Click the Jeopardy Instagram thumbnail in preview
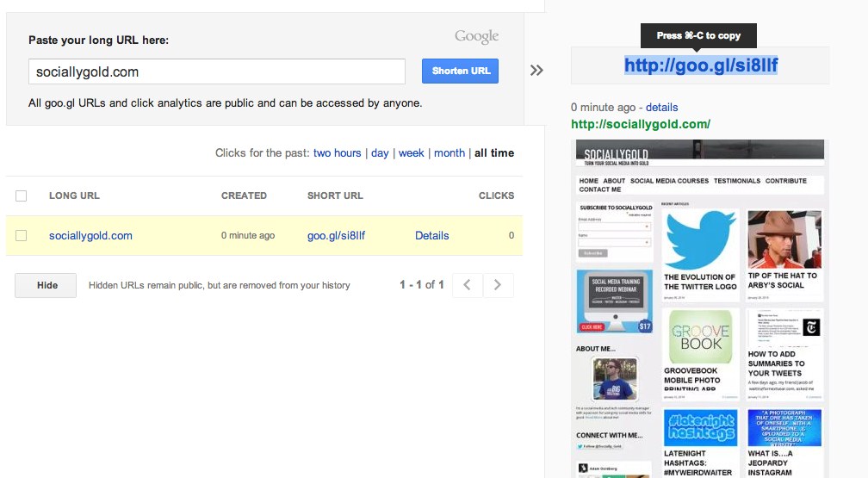 coord(784,427)
